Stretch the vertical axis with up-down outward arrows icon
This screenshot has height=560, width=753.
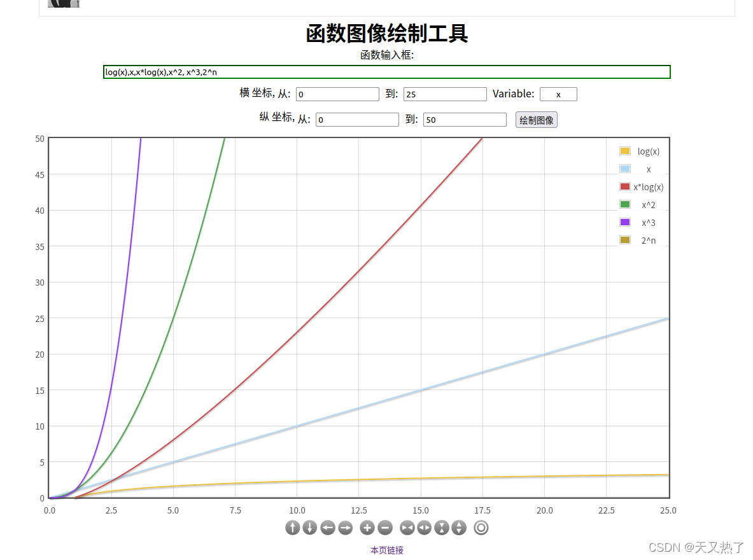(x=459, y=528)
